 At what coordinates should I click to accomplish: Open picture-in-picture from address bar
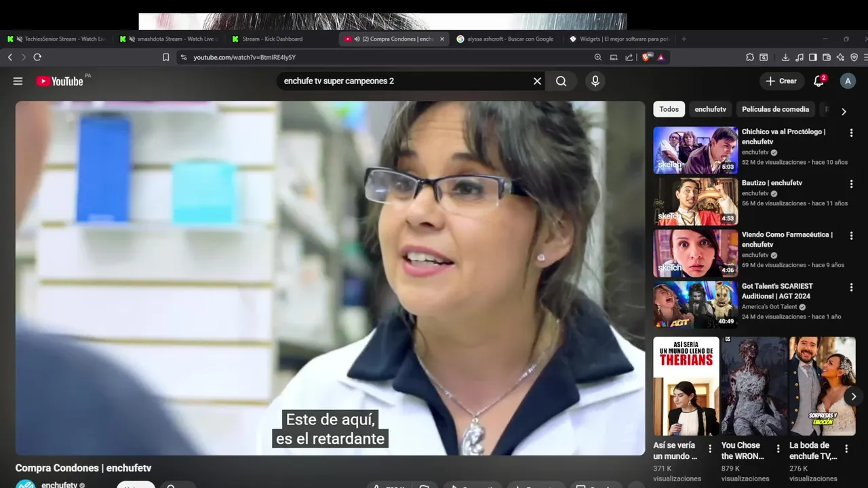[x=614, y=58]
